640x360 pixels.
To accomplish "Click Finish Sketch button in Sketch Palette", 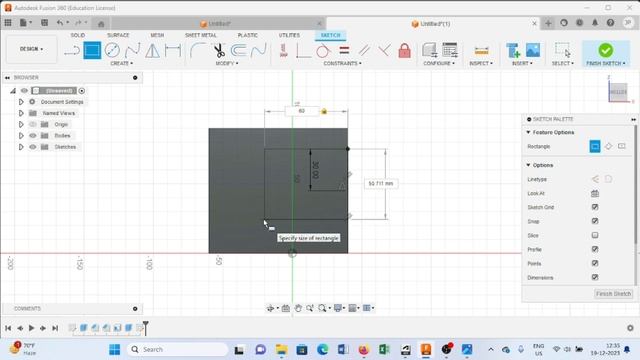I will 613,293.
